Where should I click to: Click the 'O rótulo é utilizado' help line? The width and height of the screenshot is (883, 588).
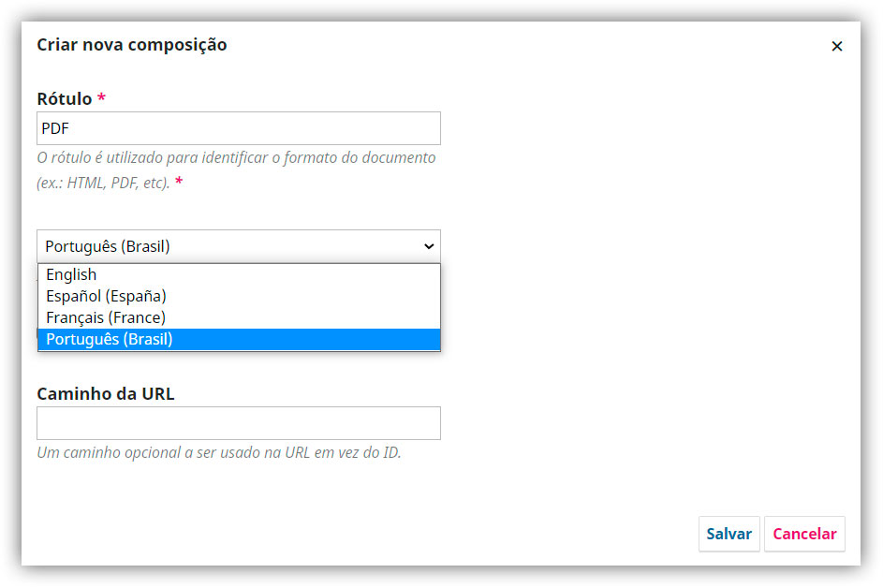237,157
